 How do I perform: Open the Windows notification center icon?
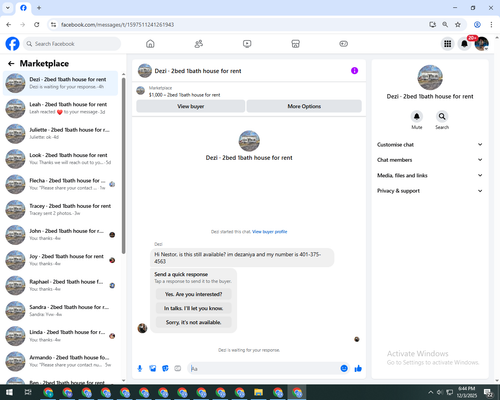[x=488, y=392]
